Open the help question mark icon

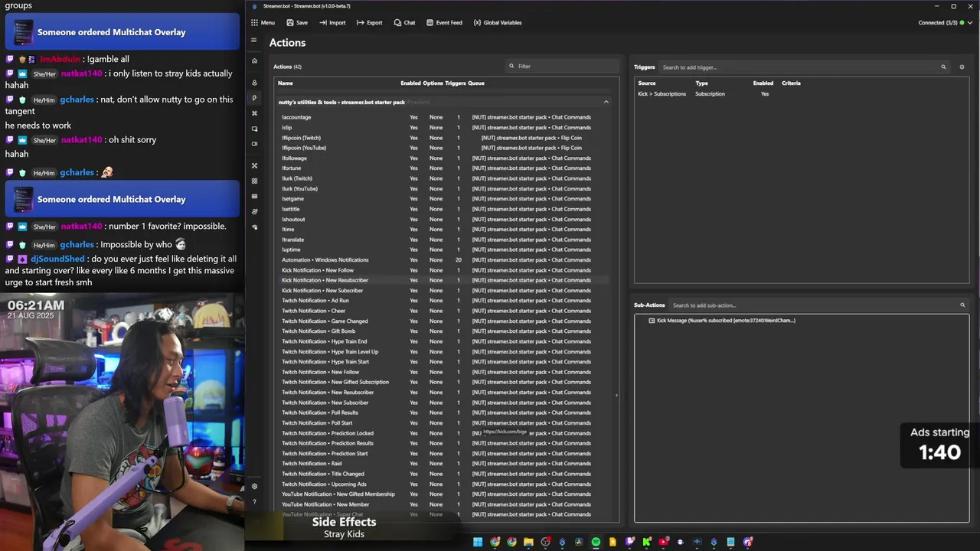pos(254,502)
